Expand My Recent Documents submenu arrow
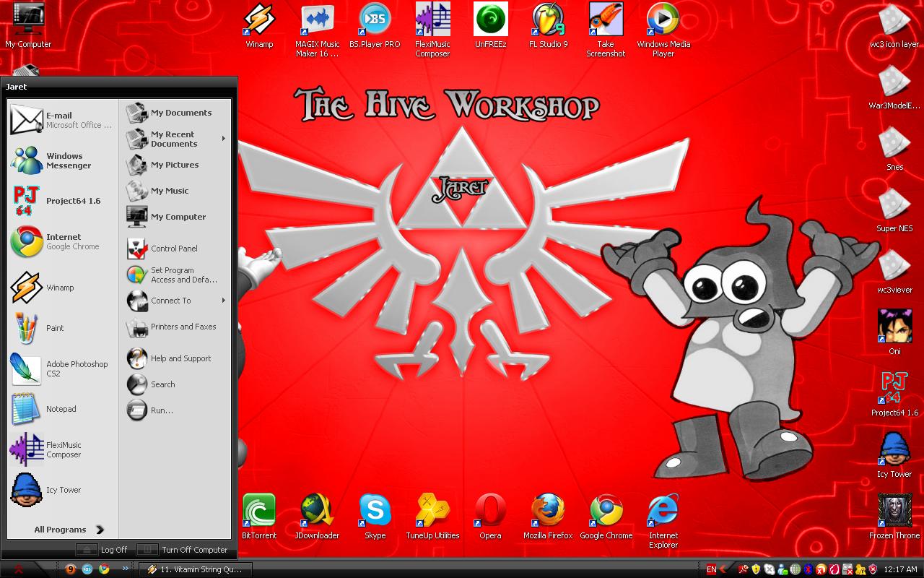This screenshot has height=578, width=924. point(224,139)
